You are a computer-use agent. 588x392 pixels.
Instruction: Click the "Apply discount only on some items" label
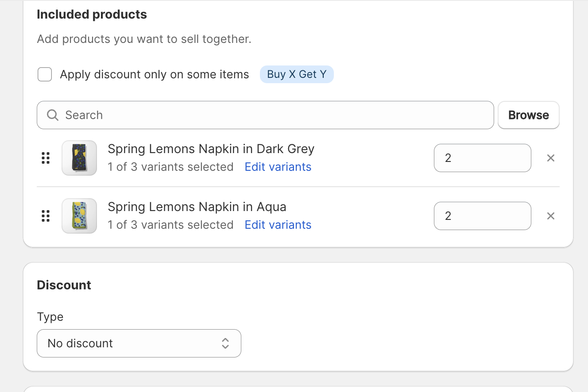[x=155, y=74]
